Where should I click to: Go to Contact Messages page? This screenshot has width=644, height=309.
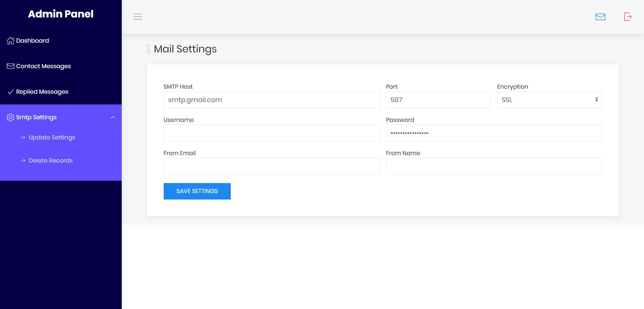tap(43, 66)
